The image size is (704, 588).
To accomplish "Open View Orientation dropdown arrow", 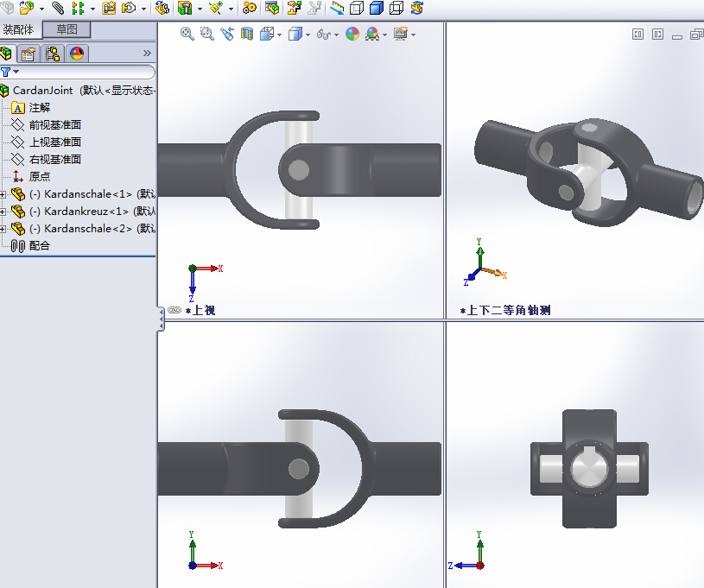I will point(280,35).
